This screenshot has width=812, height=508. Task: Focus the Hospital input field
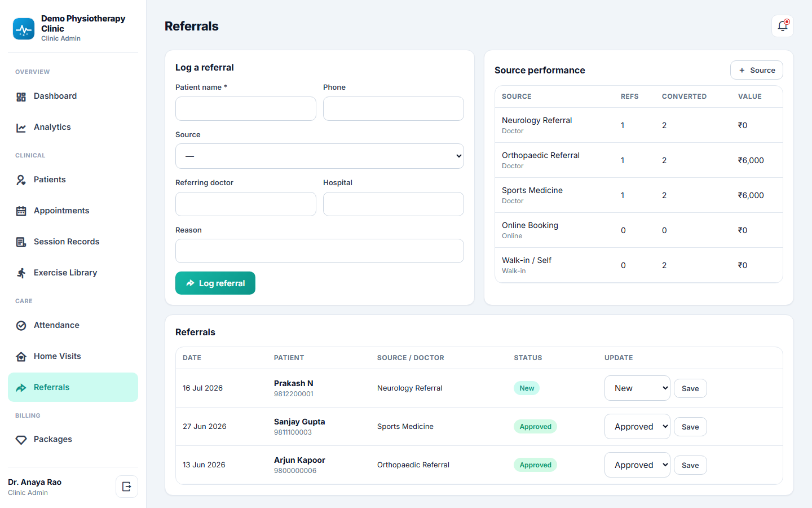[x=394, y=204]
